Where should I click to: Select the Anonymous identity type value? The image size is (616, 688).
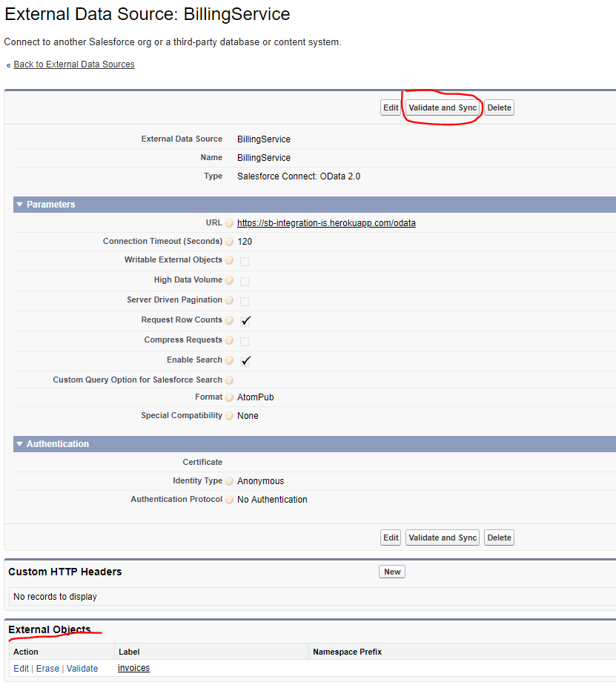pyautogui.click(x=261, y=481)
